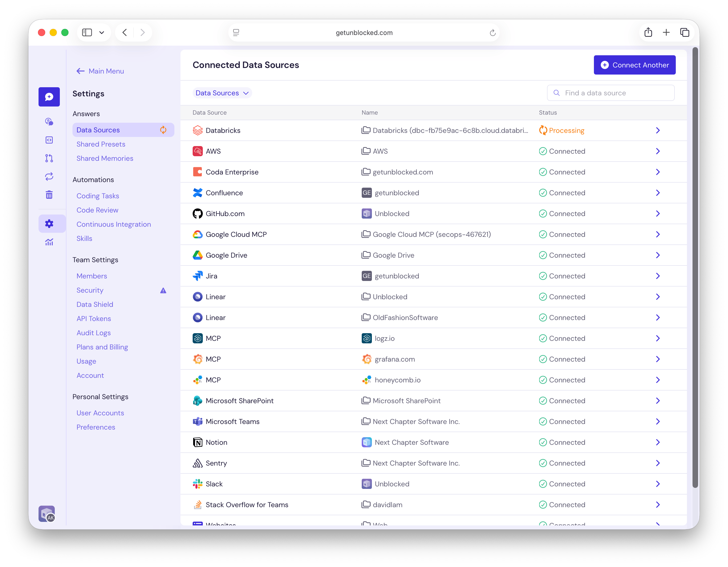Reload the page with refresh icon
This screenshot has height=567, width=728.
tap(493, 33)
